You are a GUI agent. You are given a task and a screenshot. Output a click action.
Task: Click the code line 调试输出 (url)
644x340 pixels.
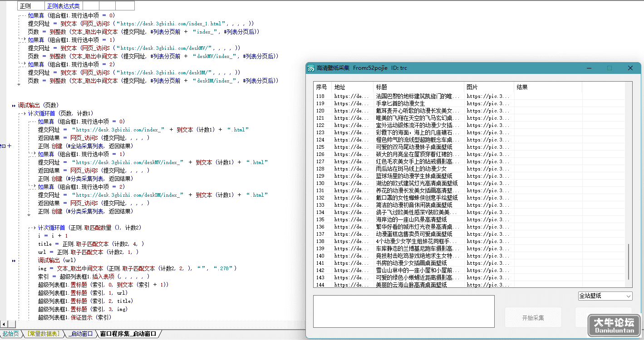pos(57,260)
